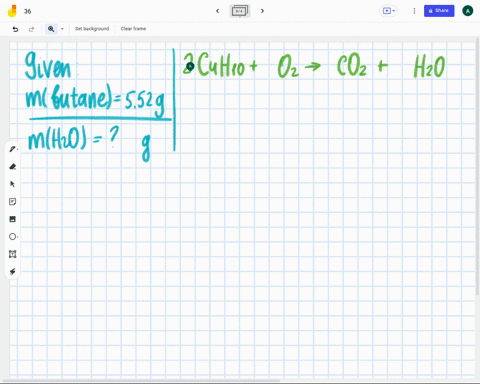Image resolution: width=480 pixels, height=384 pixels.
Task: Select the Text box tool
Action: (x=13, y=254)
